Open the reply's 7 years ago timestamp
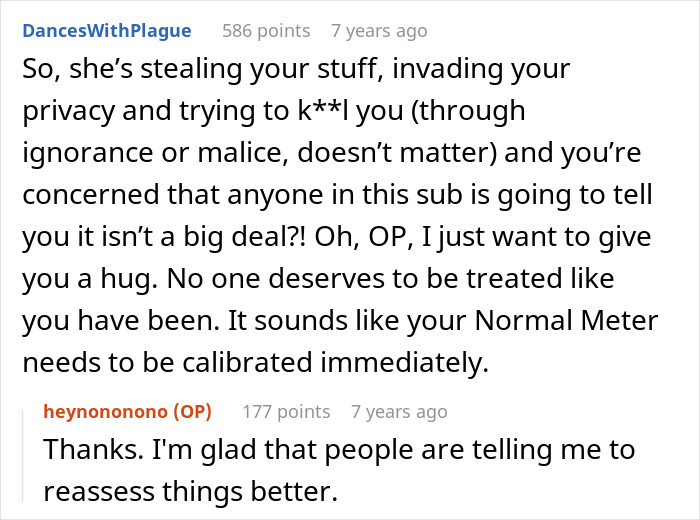700x520 pixels. (399, 411)
